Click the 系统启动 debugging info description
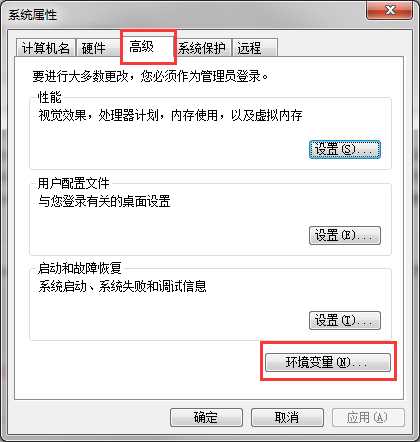The height and width of the screenshot is (442, 420). (122, 286)
